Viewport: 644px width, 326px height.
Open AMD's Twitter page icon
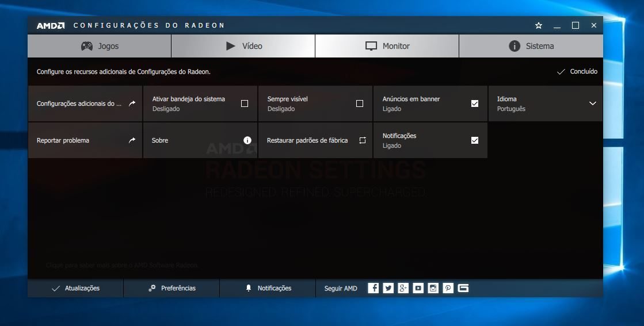coord(388,288)
